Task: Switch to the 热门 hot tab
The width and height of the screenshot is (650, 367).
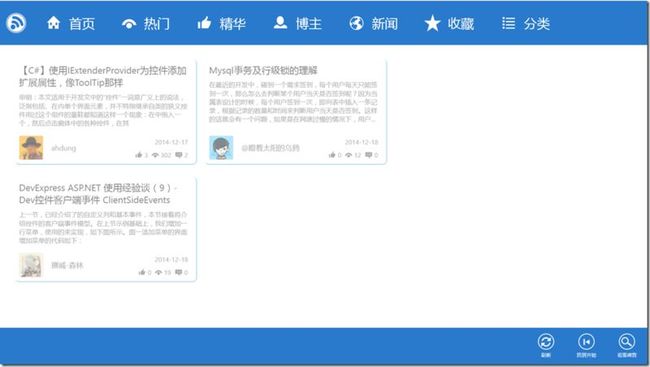Action: [x=146, y=24]
